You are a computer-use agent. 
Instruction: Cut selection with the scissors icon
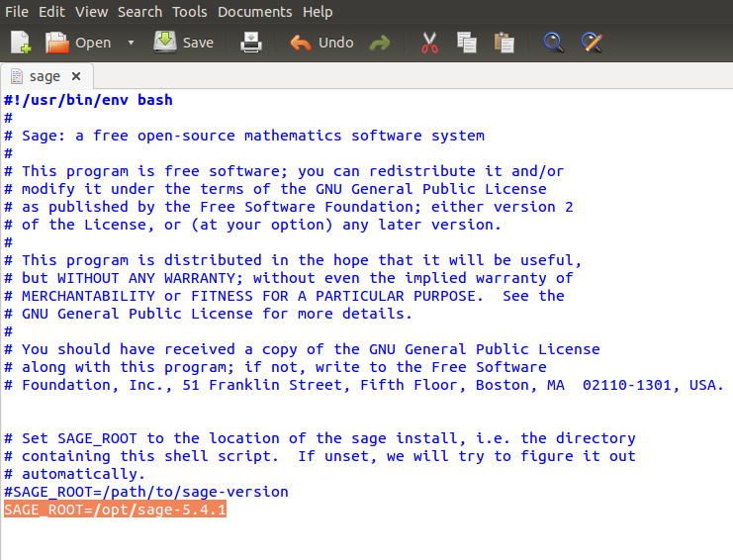429,43
